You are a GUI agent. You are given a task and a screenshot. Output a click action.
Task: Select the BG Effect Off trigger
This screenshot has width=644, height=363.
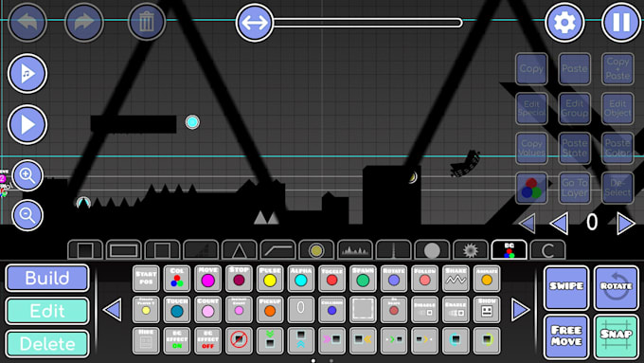(207, 340)
